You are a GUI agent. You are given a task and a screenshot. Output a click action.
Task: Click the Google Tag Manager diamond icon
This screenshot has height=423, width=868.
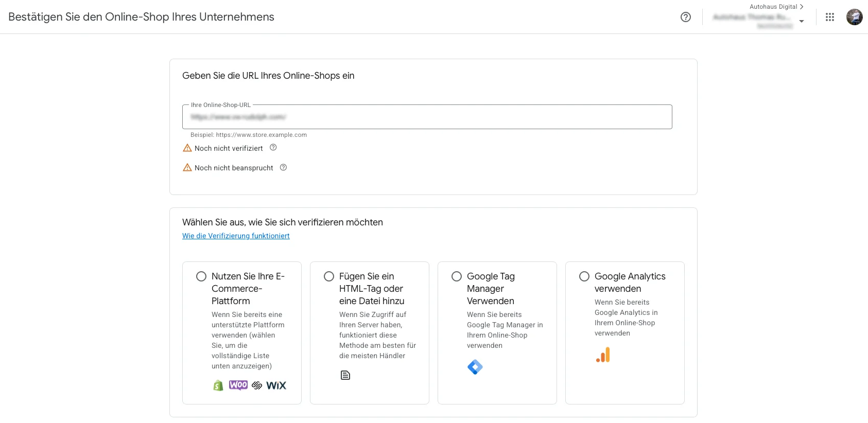(x=475, y=367)
